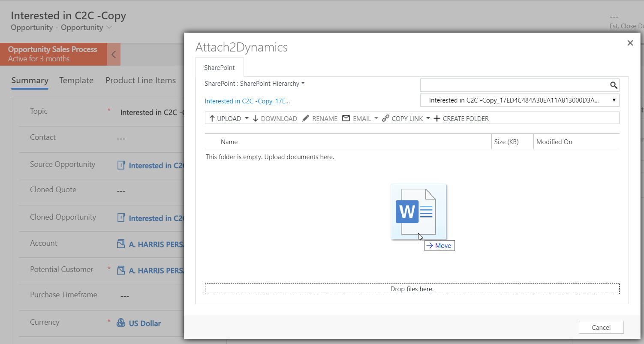Click the Source Opportunity record icon

(x=121, y=165)
